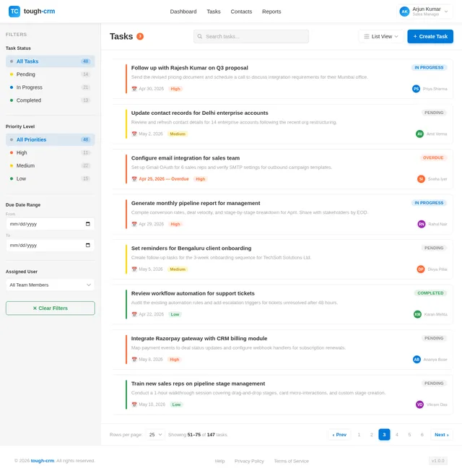Image resolution: width=462 pixels, height=476 pixels.
Task: Go to page 1 of tasks
Action: pyautogui.click(x=359, y=435)
